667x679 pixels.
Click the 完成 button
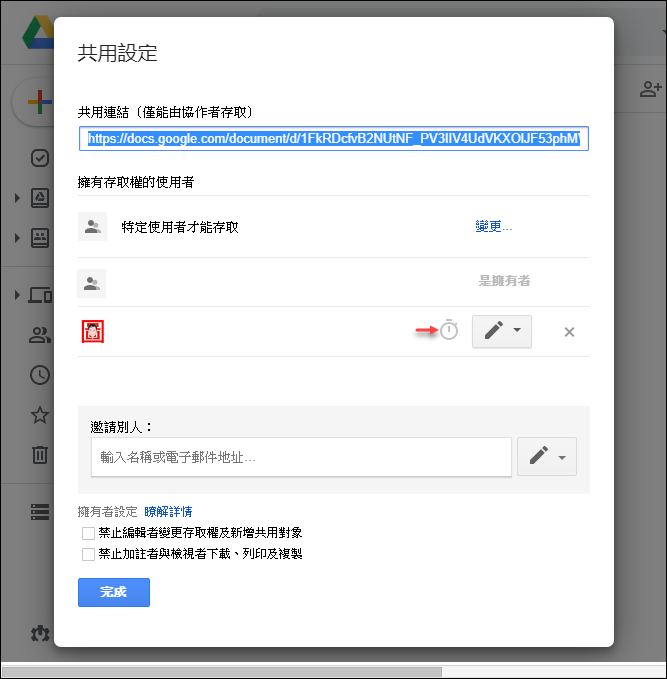(x=114, y=592)
